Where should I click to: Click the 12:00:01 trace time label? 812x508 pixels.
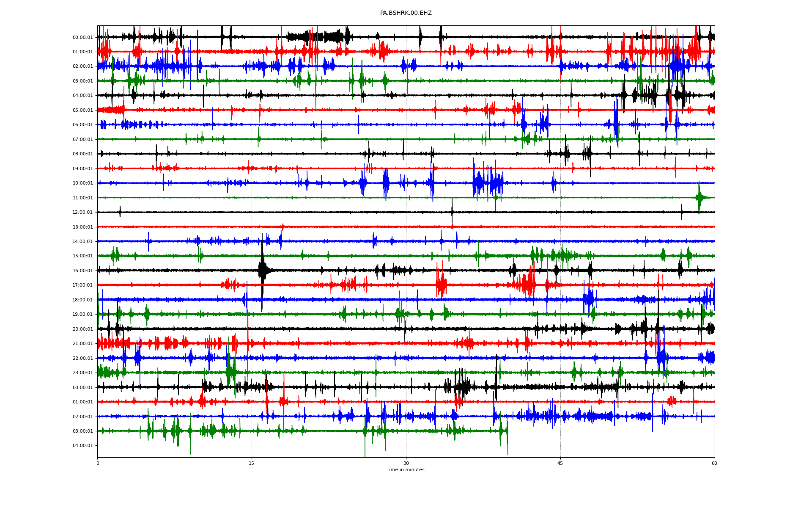(82, 212)
